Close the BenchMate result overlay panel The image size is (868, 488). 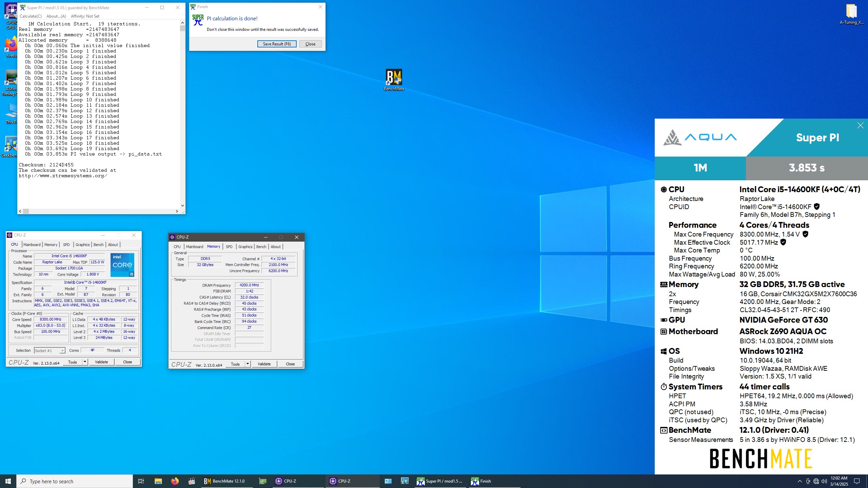(x=860, y=125)
